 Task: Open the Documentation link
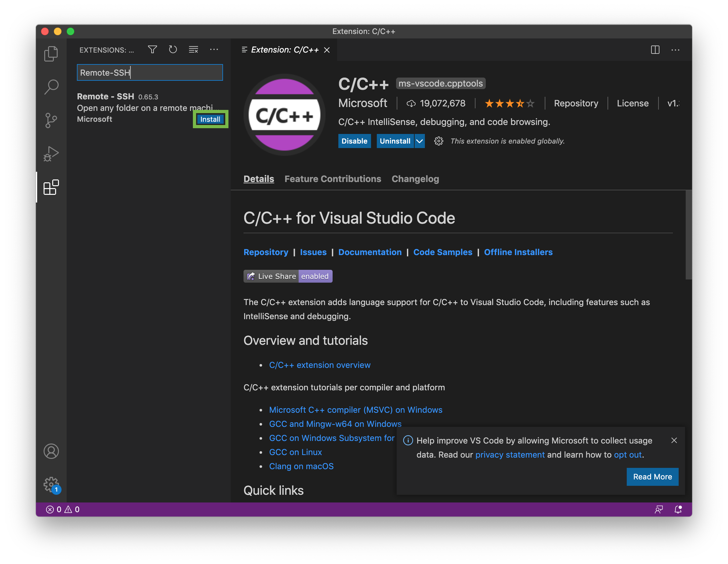[370, 252]
